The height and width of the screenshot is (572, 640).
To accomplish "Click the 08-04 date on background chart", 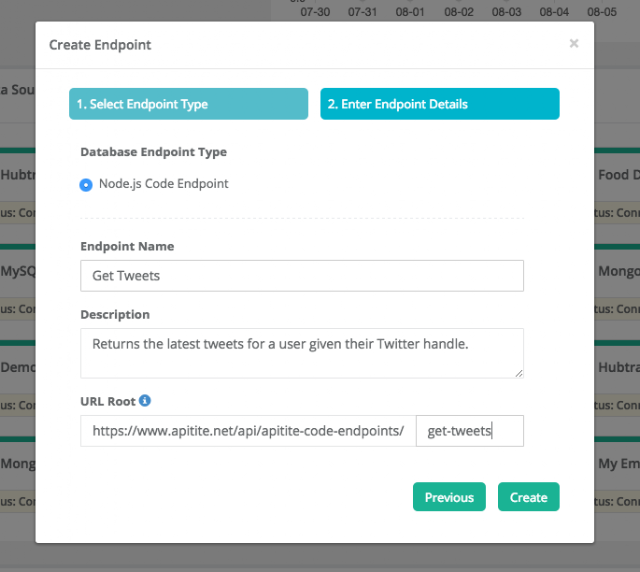I will (x=554, y=12).
